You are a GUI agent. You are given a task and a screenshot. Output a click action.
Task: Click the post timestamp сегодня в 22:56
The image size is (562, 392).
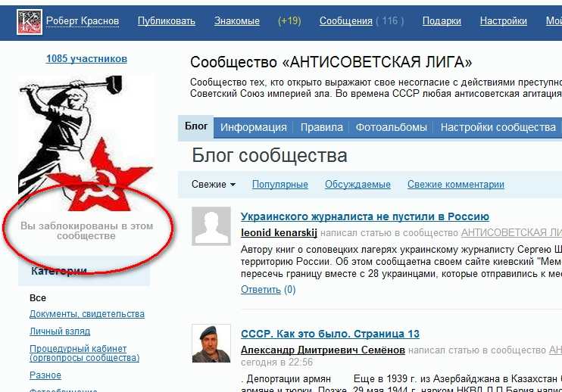(x=276, y=362)
